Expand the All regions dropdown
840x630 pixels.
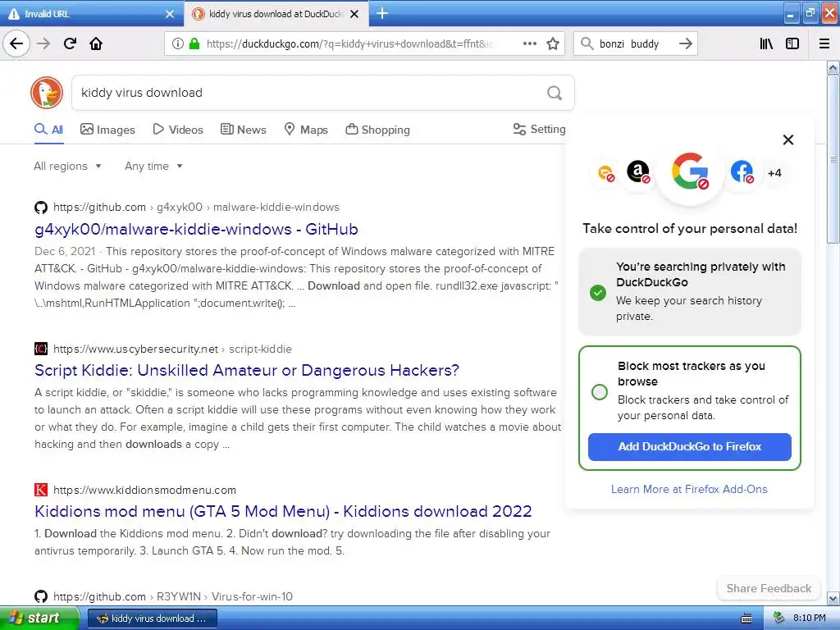tap(67, 166)
